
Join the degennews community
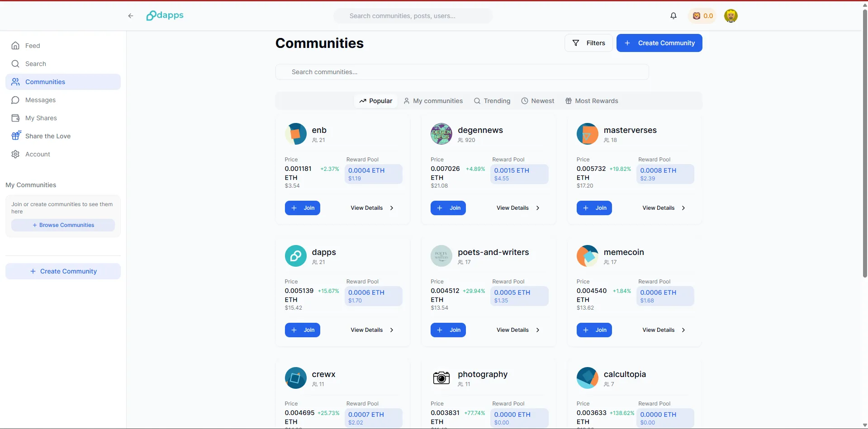point(448,208)
